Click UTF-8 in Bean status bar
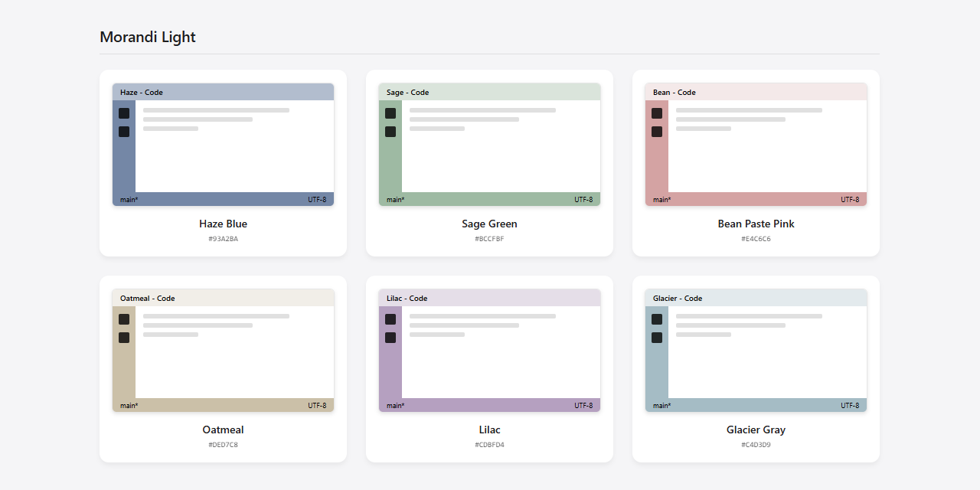This screenshot has height=490, width=980. [x=850, y=200]
